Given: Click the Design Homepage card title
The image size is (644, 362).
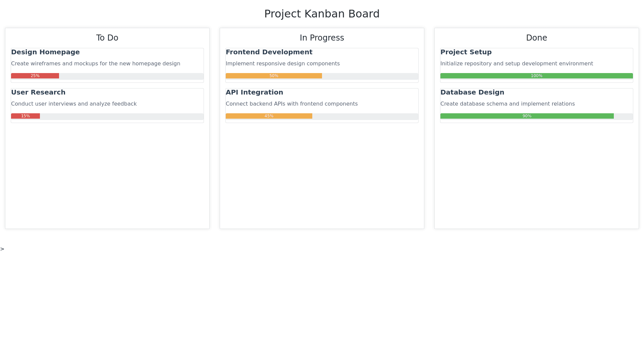Looking at the screenshot, I should click(45, 52).
